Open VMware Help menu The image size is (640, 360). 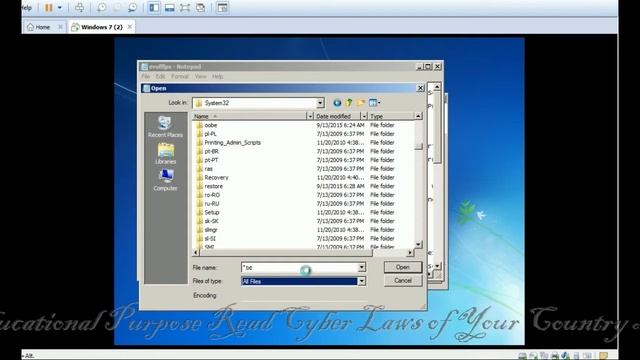pos(27,8)
